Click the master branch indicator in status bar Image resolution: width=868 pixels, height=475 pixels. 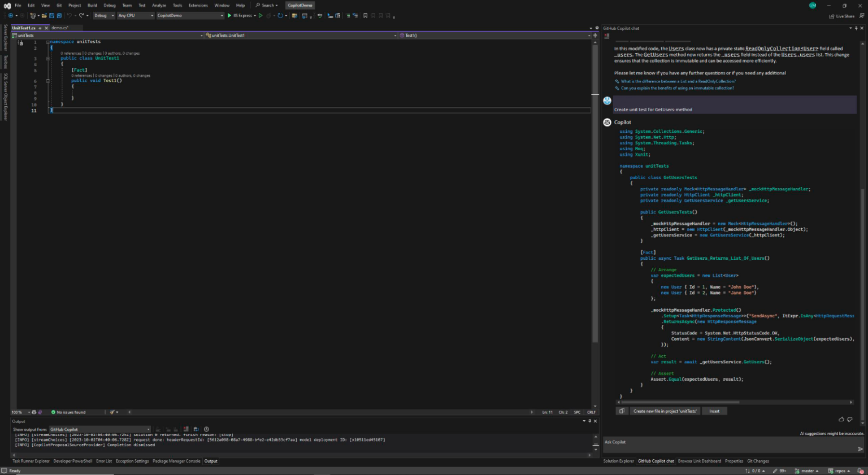click(x=807, y=471)
